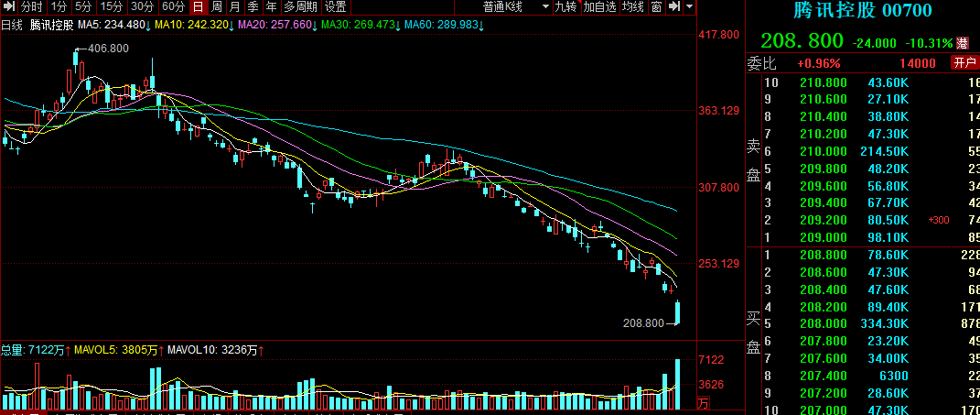The width and height of the screenshot is (980, 415).
Task: Switch to the 季 quarterly period tab
Action: (x=253, y=7)
